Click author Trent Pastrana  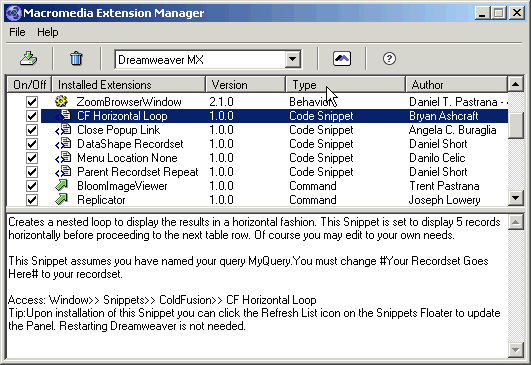(x=444, y=186)
